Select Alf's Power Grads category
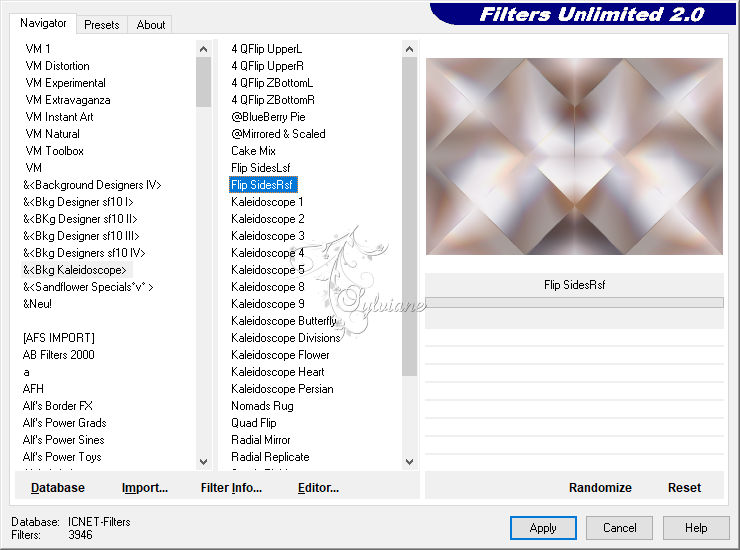 click(65, 423)
